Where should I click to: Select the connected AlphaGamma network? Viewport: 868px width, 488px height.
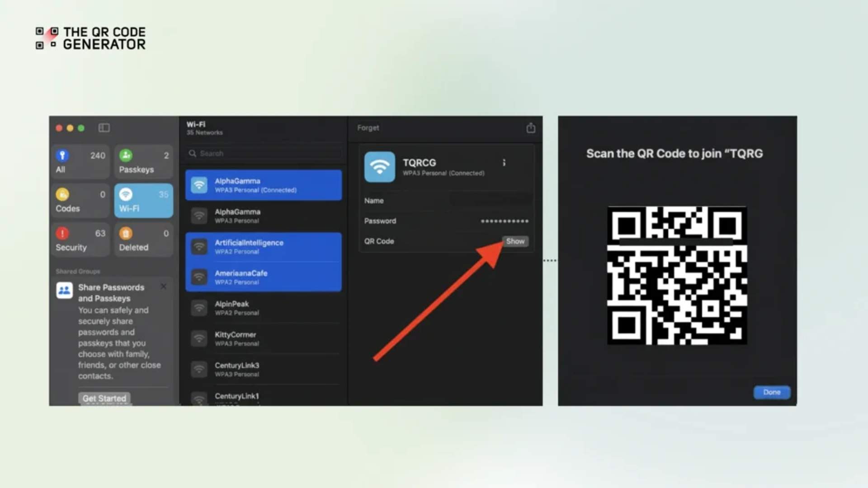(264, 185)
